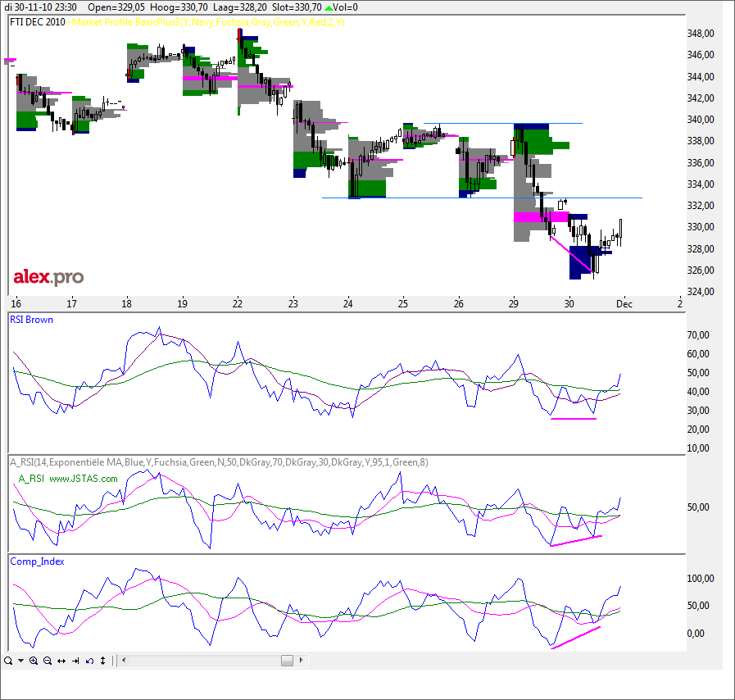This screenshot has width=735, height=700.
Task: Select the Comp_Index indicator label
Action: pyautogui.click(x=37, y=561)
